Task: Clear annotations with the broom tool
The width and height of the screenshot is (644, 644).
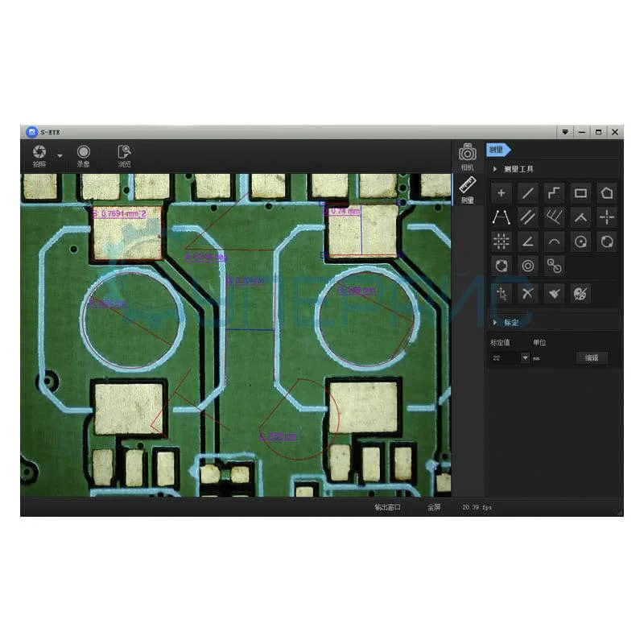Action: pyautogui.click(x=555, y=293)
